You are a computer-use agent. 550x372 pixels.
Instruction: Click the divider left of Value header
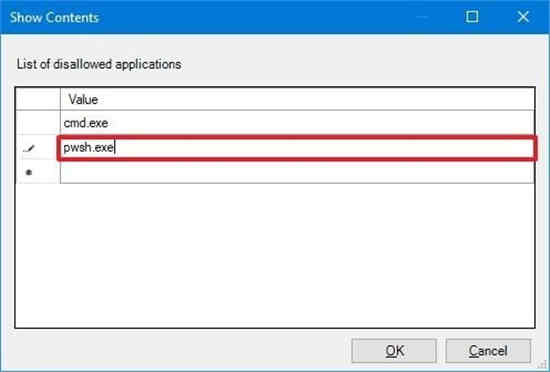tap(60, 100)
